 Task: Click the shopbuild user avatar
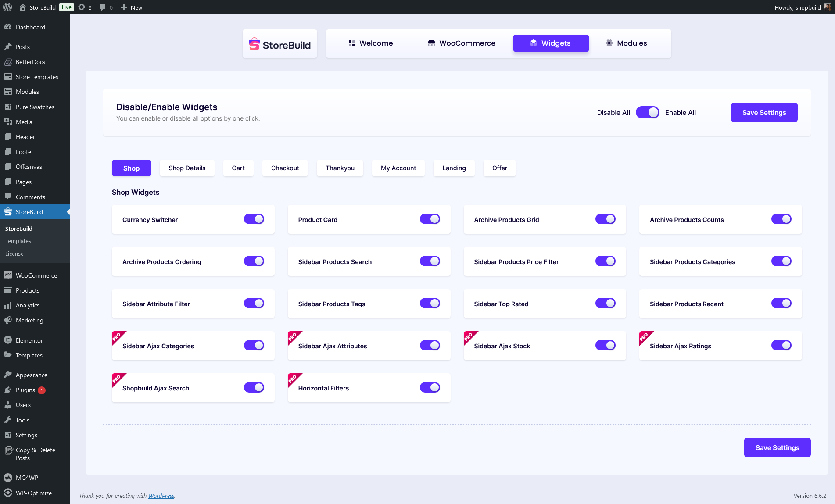tap(827, 7)
